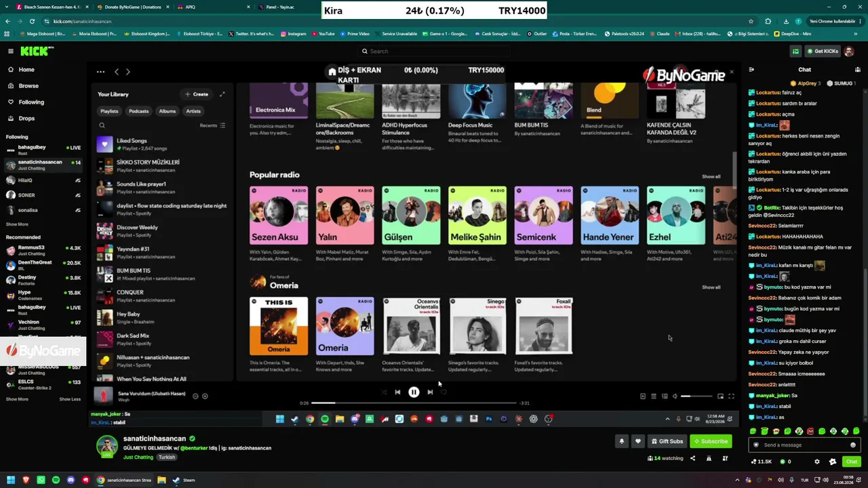Click Create in Spotify library
Image resolution: width=868 pixels, height=488 pixels.
197,94
